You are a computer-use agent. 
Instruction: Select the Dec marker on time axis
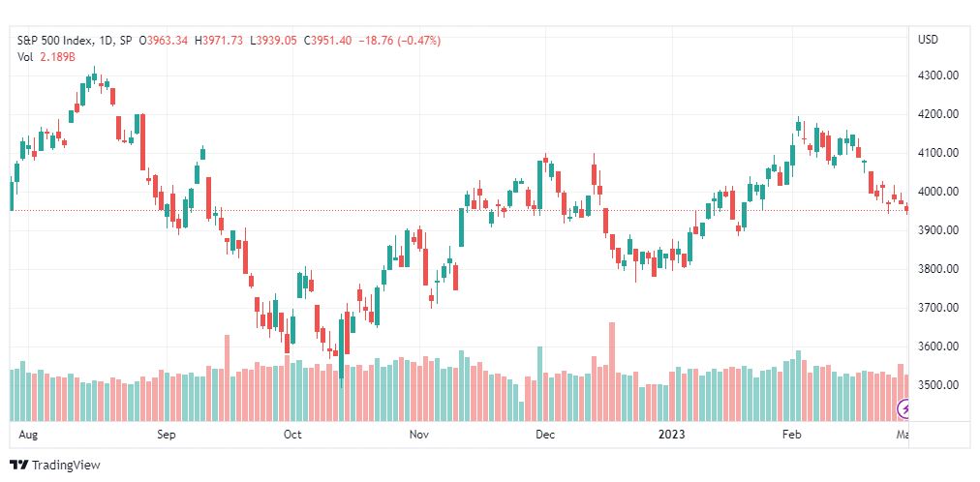545,436
